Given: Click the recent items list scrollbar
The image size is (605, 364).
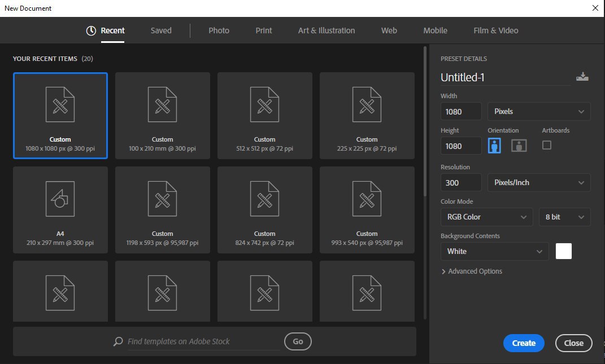Looking at the screenshot, I should (x=425, y=121).
